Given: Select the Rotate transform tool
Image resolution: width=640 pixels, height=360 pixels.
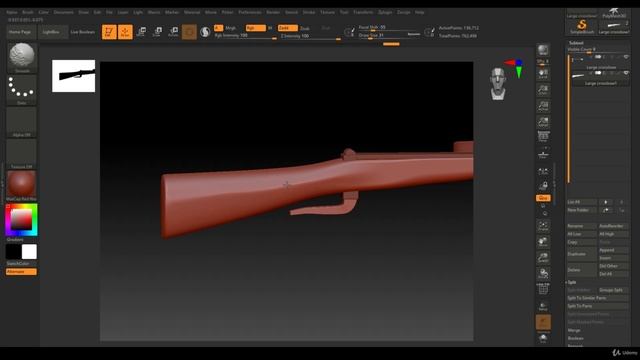Looking at the screenshot, I should 173,32.
